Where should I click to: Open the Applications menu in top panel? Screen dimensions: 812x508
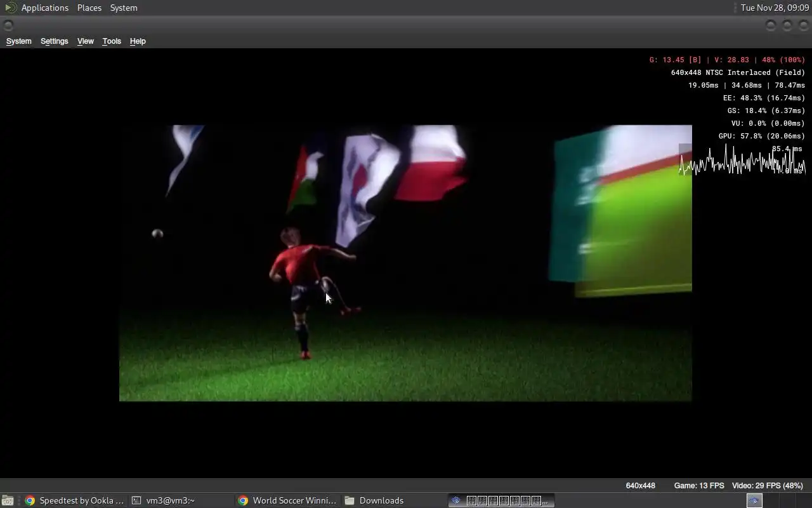[44, 8]
